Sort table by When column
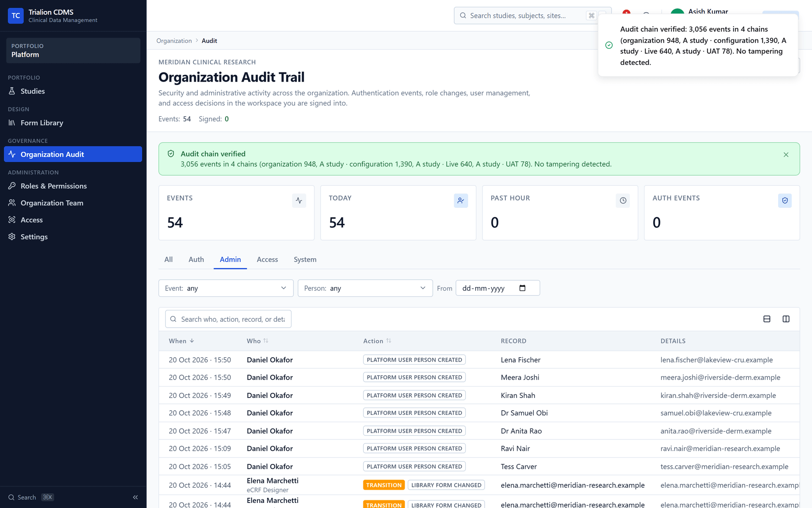The width and height of the screenshot is (812, 508). pyautogui.click(x=181, y=341)
